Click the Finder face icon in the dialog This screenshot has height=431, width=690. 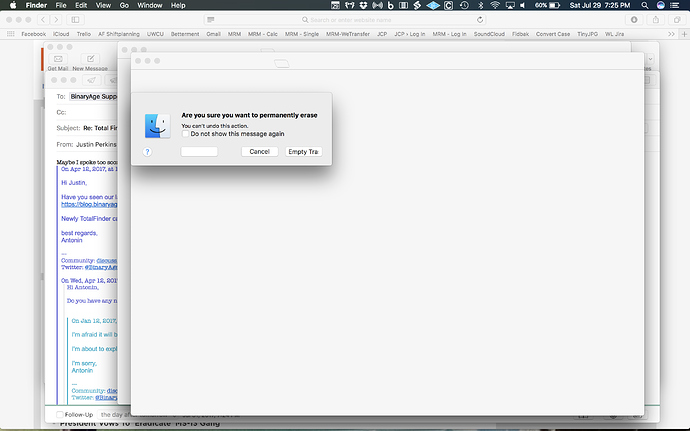click(158, 126)
